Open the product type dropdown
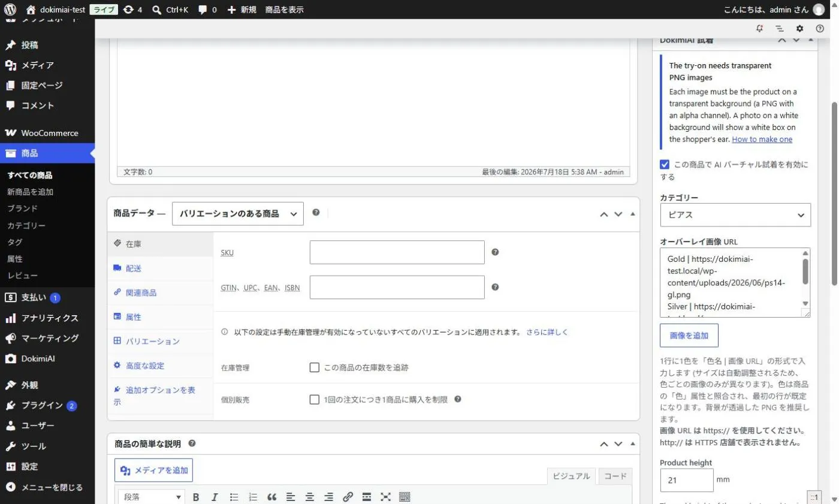The width and height of the screenshot is (839, 504). pyautogui.click(x=238, y=213)
